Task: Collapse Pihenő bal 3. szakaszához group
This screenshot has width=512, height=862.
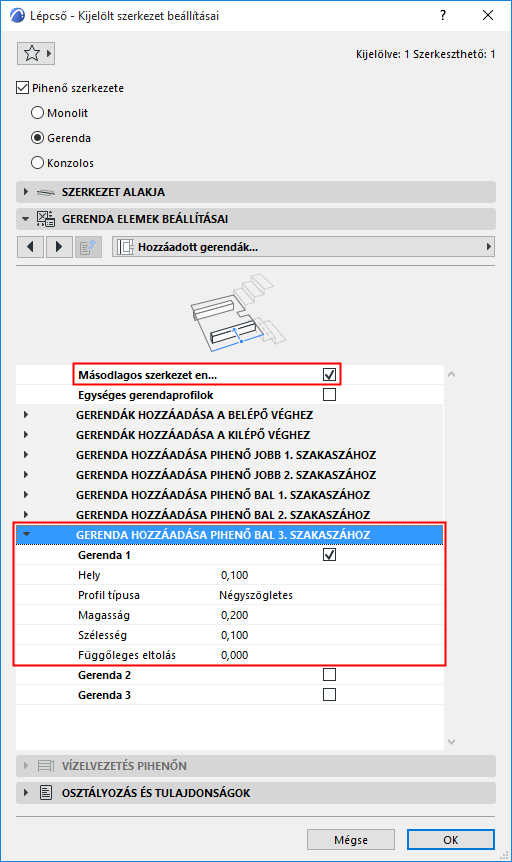Action: tap(26, 534)
